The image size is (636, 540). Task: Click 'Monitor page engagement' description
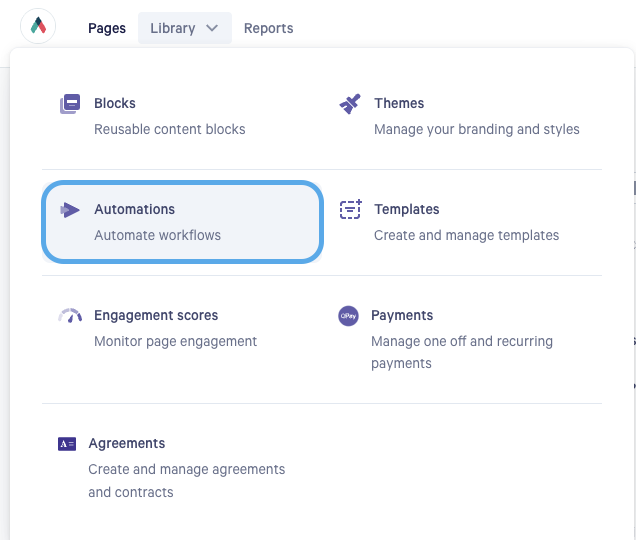pos(175,342)
